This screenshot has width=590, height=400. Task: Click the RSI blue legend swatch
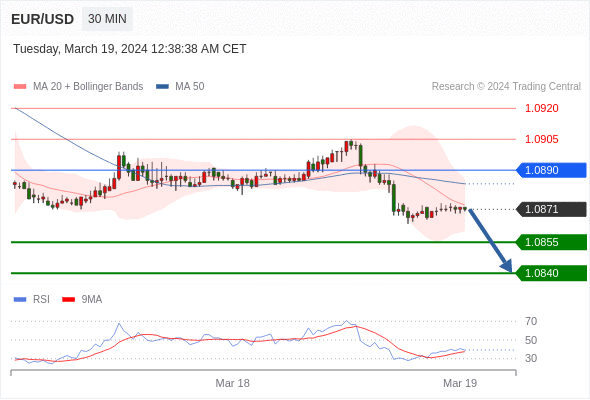coord(20,300)
